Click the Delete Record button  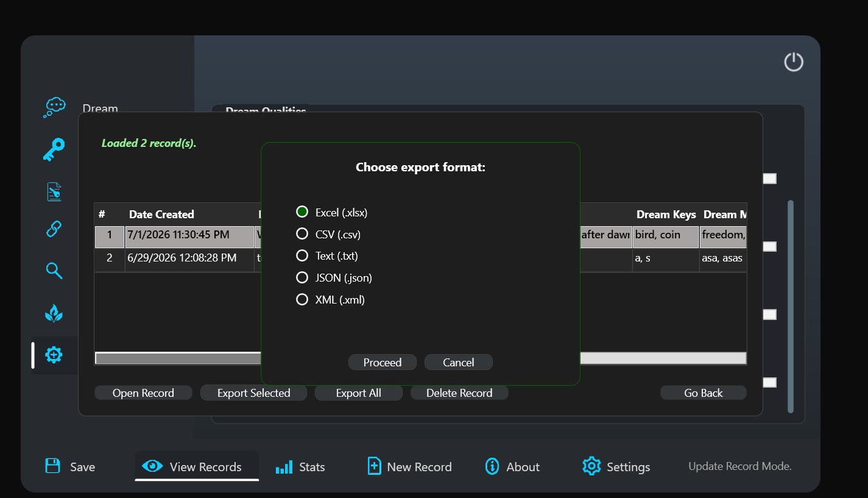coord(459,393)
